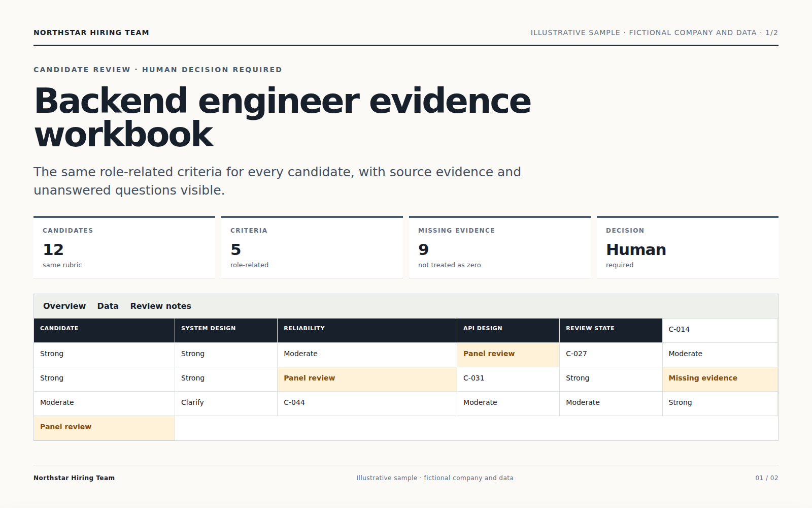Image resolution: width=812 pixels, height=508 pixels.
Task: Click the CANDIDATE column header
Action: click(x=104, y=330)
